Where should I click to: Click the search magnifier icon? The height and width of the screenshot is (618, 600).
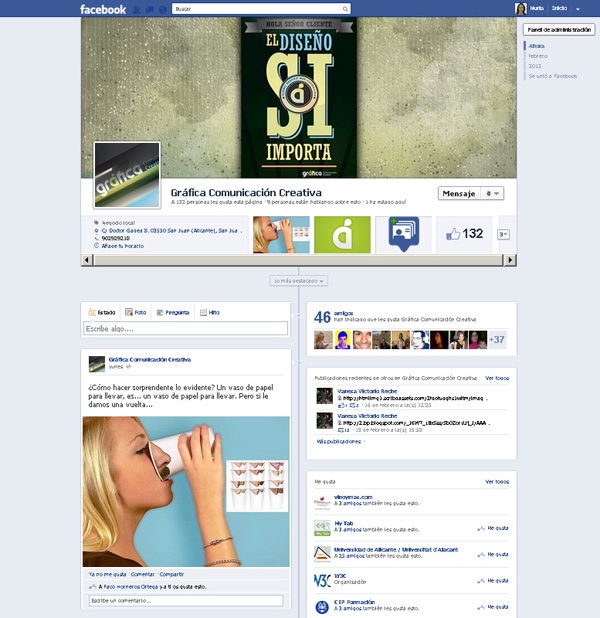[x=345, y=9]
